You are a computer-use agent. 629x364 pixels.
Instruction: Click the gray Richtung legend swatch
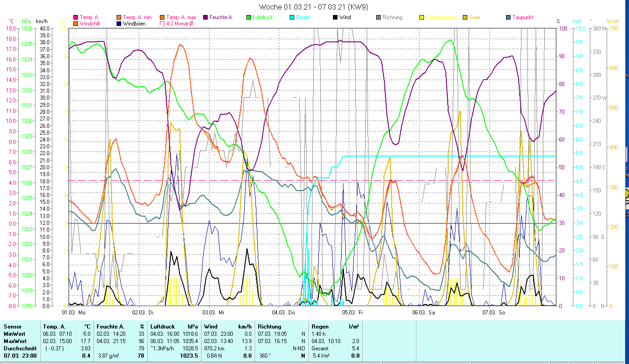[378, 17]
